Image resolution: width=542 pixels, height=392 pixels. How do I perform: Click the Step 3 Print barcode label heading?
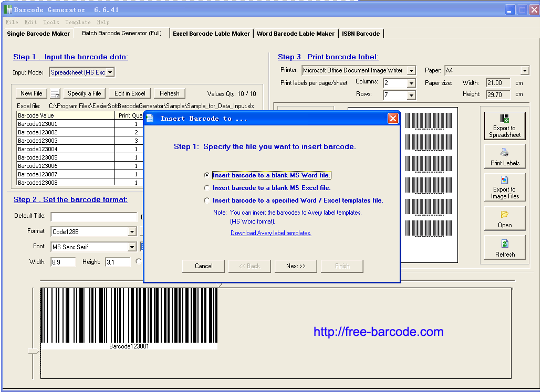coord(328,57)
